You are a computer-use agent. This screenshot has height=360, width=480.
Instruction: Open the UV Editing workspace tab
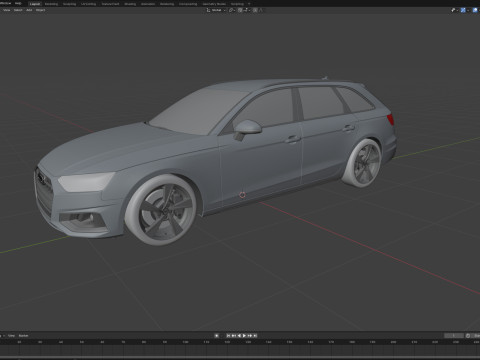[x=88, y=4]
